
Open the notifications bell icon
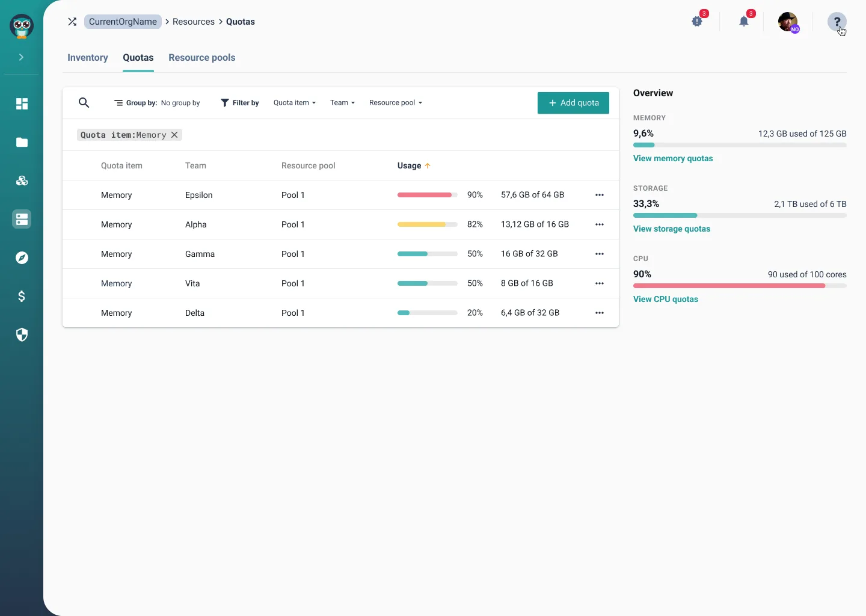pyautogui.click(x=745, y=22)
